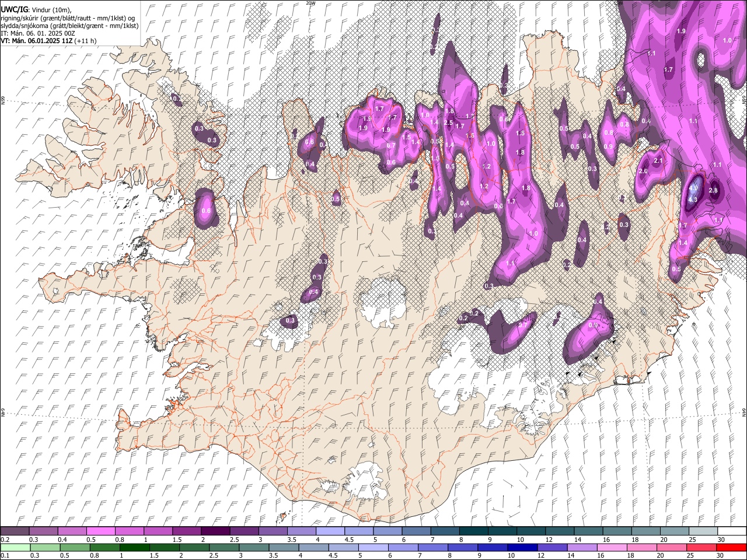747x560 pixels.
Task: Click the 30 label under the rain scale
Action: coord(720,555)
